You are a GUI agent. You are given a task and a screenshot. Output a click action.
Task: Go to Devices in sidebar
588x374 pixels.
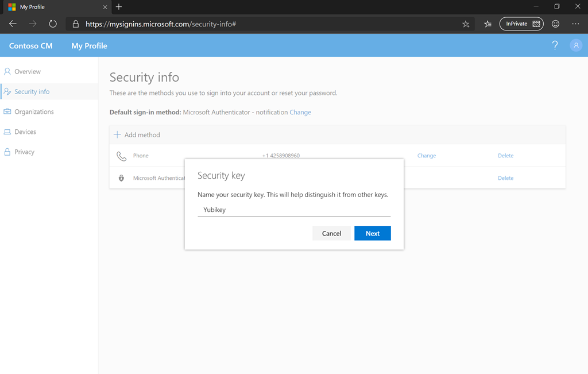point(25,132)
